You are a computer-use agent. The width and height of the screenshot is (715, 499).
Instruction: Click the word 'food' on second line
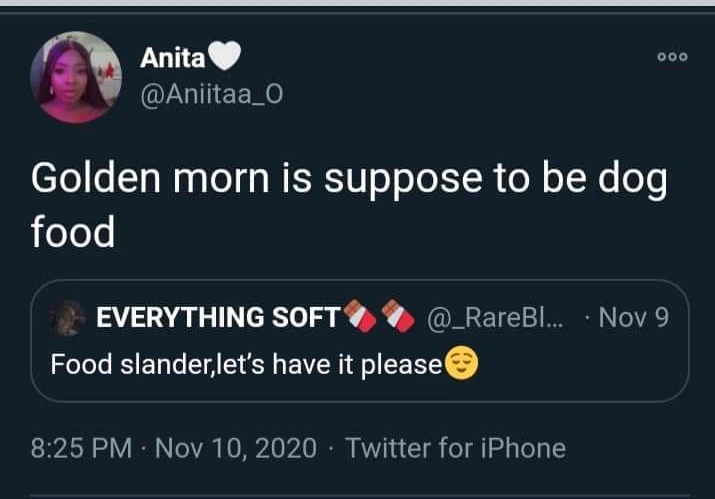pos(73,231)
